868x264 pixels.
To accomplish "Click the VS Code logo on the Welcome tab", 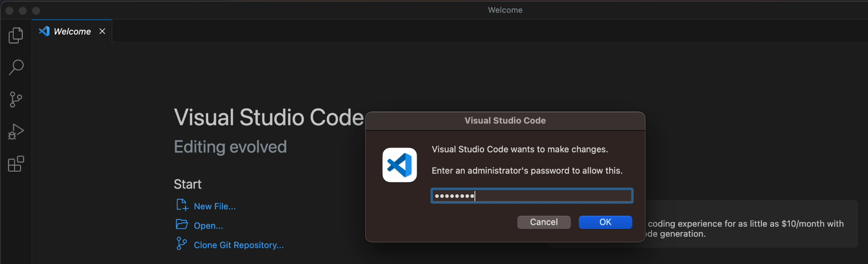I will coord(44,30).
